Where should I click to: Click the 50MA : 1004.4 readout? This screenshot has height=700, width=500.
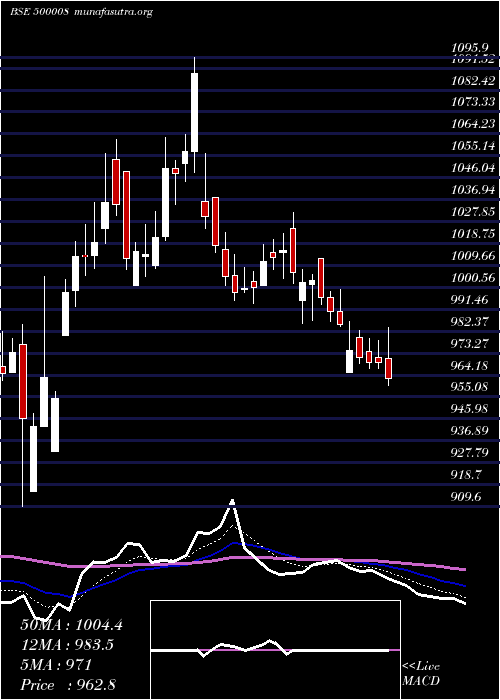tap(71, 625)
